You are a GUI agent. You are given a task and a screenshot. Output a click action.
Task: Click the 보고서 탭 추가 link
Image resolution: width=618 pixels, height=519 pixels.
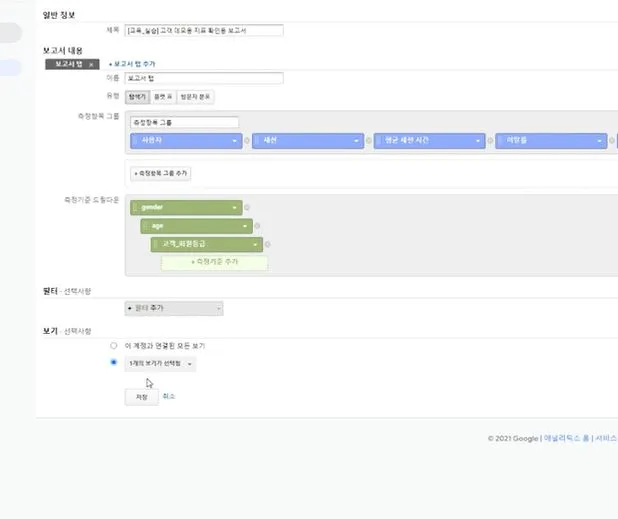coord(132,64)
